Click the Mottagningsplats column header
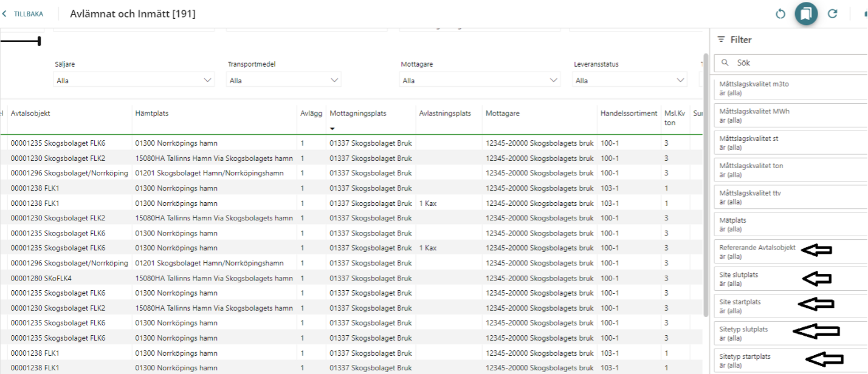This screenshot has height=374, width=868. point(358,114)
